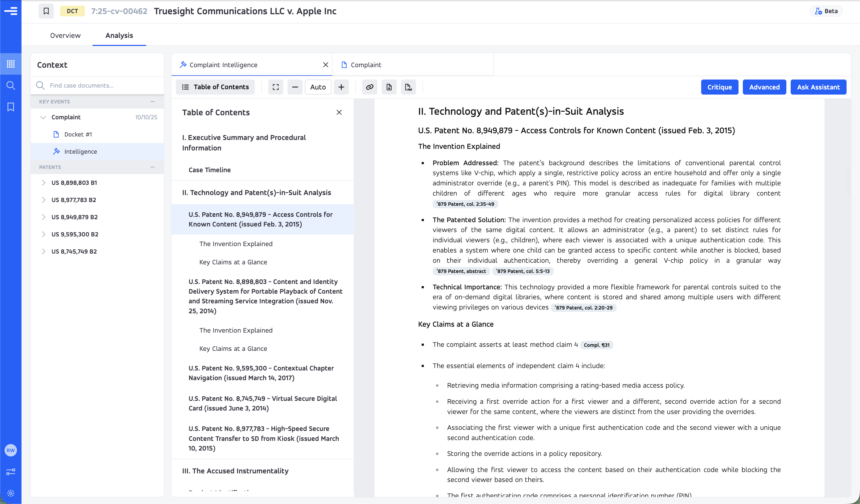Screen dimensions: 860x504
Task: Click the Find case documents search field
Action: coord(97,85)
